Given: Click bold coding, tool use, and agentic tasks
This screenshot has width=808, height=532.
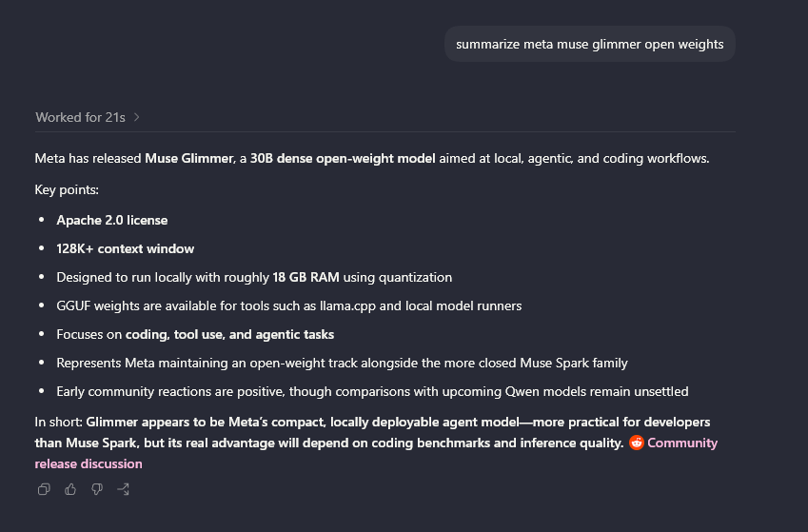Looking at the screenshot, I should point(229,335).
